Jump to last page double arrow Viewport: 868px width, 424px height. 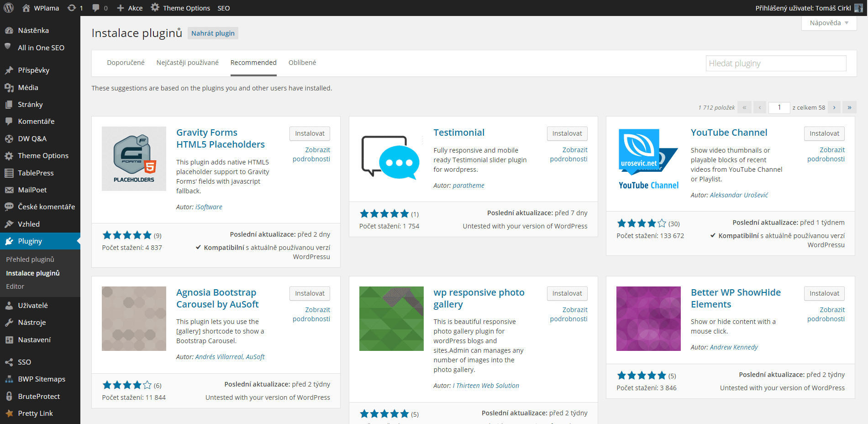pyautogui.click(x=849, y=107)
